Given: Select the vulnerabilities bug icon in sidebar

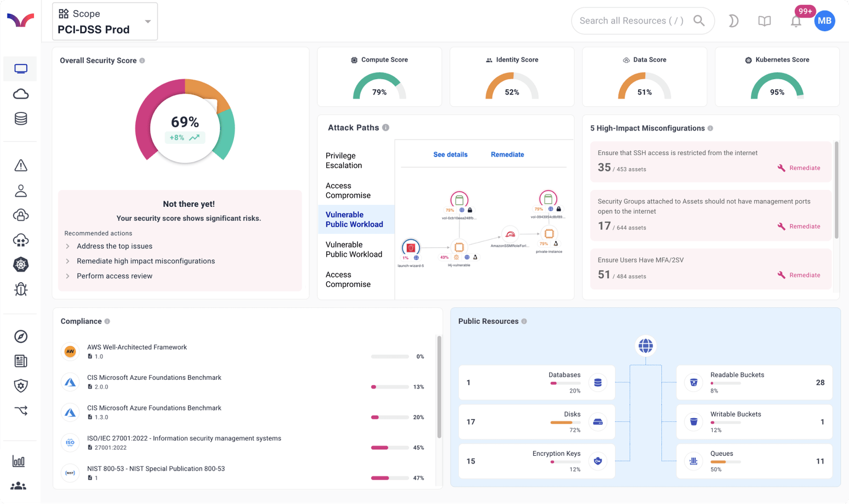Looking at the screenshot, I should coord(20,289).
